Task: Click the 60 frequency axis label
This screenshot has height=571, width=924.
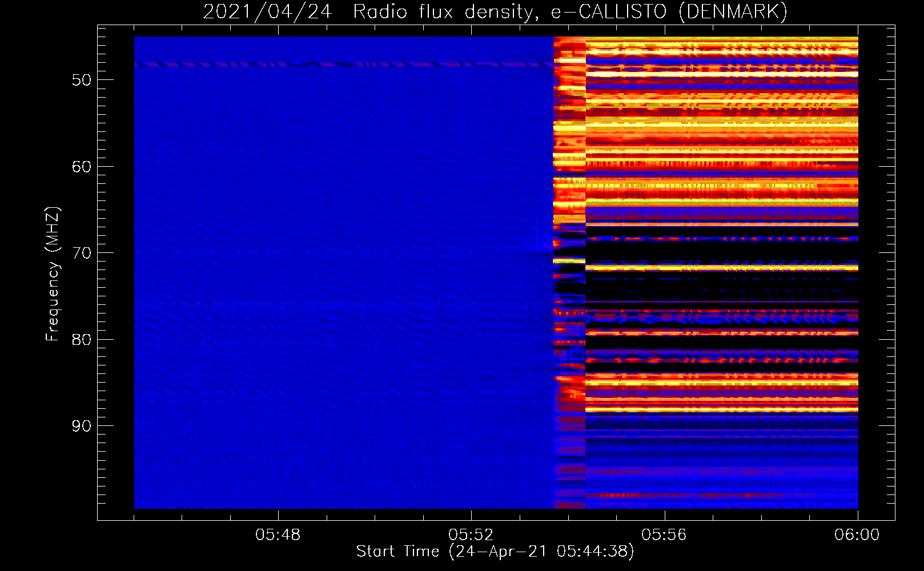Action: 82,167
